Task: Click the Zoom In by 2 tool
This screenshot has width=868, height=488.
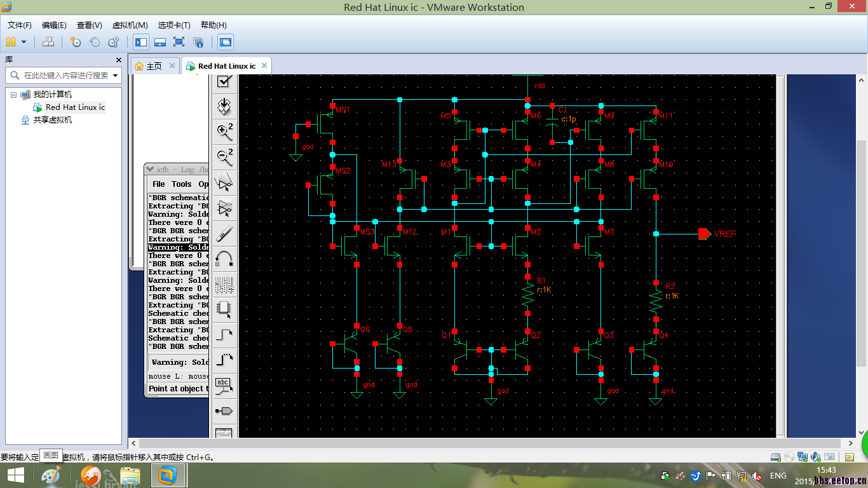Action: tap(224, 132)
